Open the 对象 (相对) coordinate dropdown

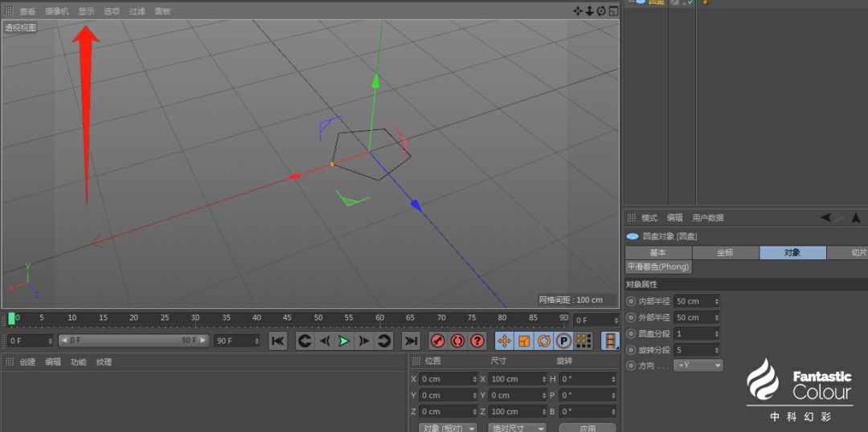pos(448,428)
